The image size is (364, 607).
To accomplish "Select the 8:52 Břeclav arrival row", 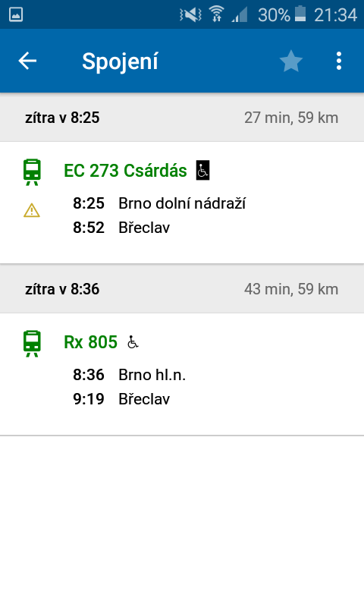I will pos(121,228).
